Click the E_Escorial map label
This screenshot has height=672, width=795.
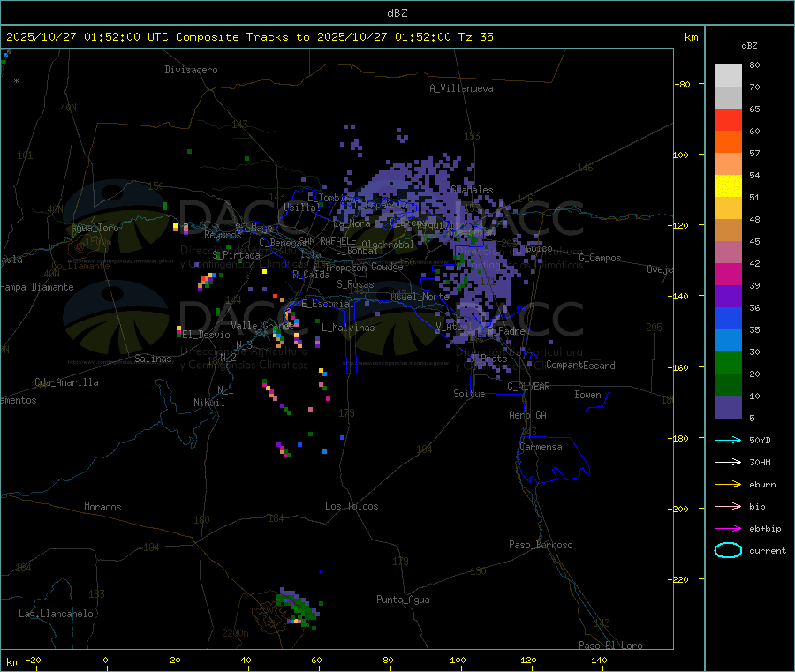328,304
